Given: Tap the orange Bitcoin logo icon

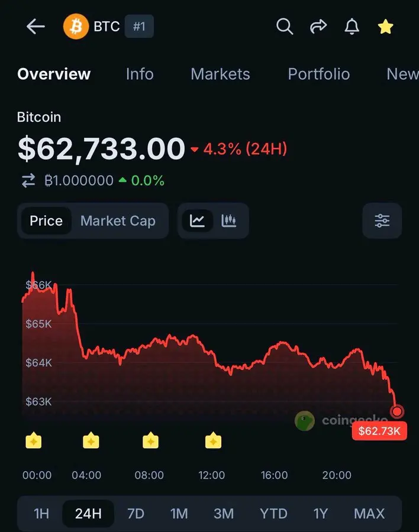Looking at the screenshot, I should (x=76, y=27).
